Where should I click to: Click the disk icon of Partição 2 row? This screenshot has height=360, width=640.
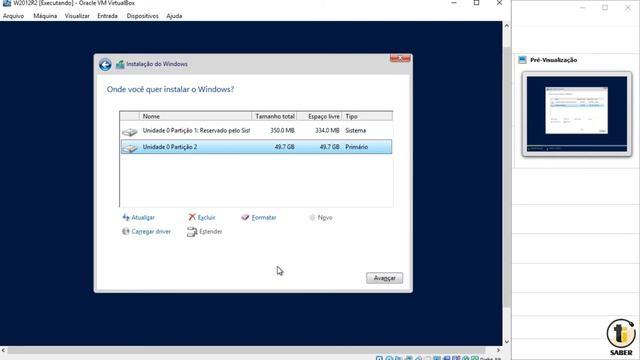(130, 148)
